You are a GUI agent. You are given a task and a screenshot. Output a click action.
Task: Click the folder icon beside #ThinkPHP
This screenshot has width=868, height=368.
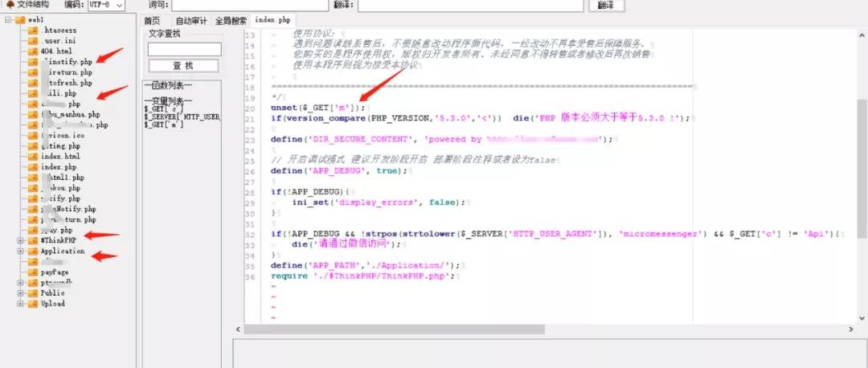pyautogui.click(x=33, y=241)
